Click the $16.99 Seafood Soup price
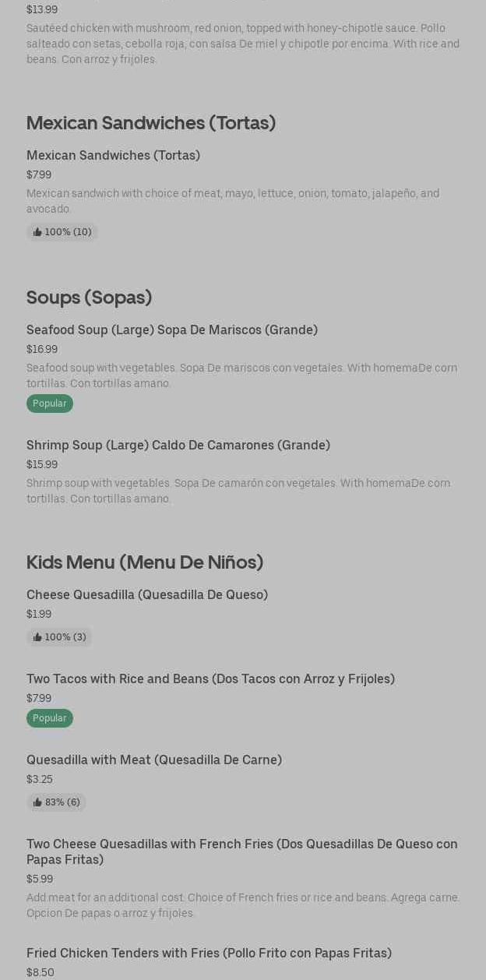 click(42, 350)
